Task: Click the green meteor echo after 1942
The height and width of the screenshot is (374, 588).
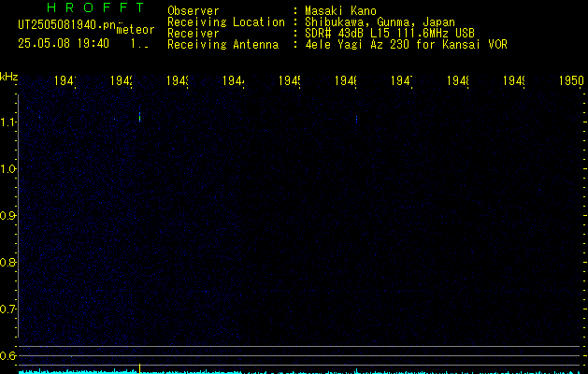Action: pyautogui.click(x=139, y=117)
